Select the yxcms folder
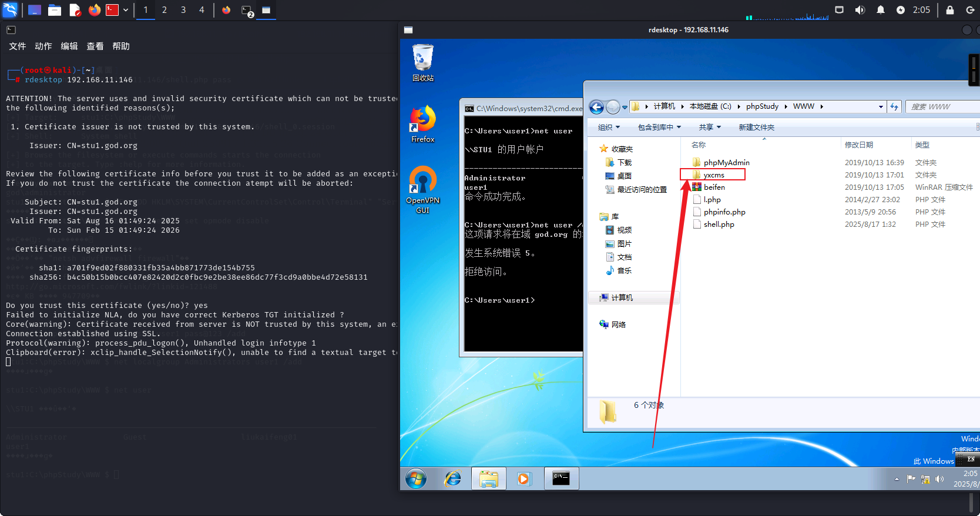Viewport: 980px width, 516px height. (709, 175)
